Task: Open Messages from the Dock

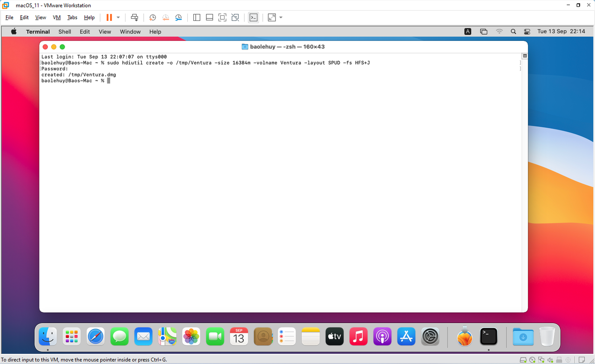Action: (x=119, y=336)
